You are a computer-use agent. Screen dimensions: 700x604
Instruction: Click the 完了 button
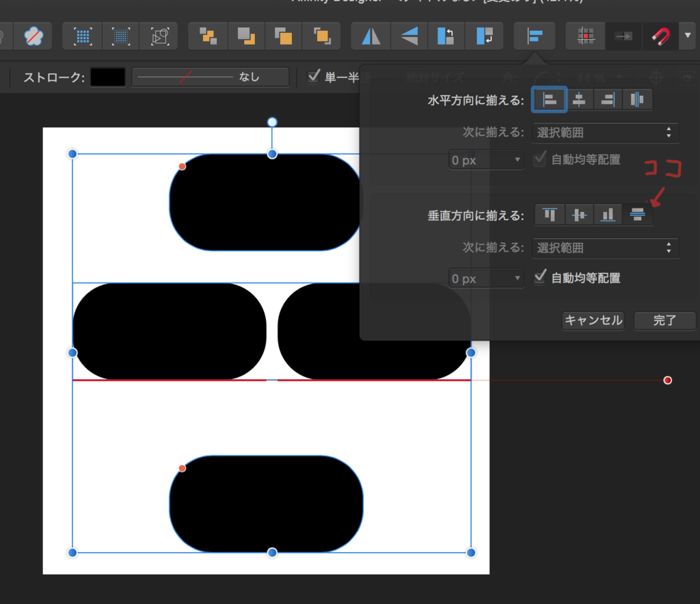[x=664, y=320]
